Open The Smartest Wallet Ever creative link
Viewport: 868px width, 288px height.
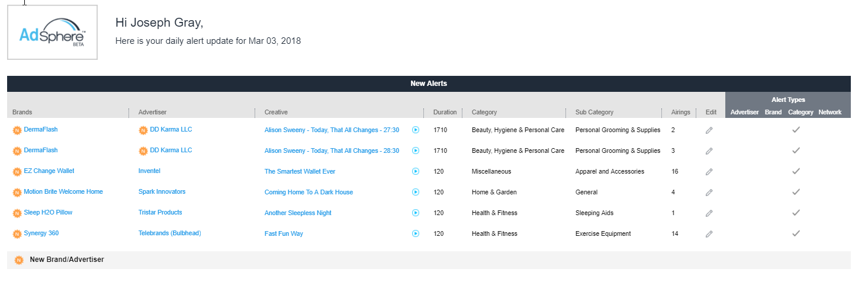300,172
